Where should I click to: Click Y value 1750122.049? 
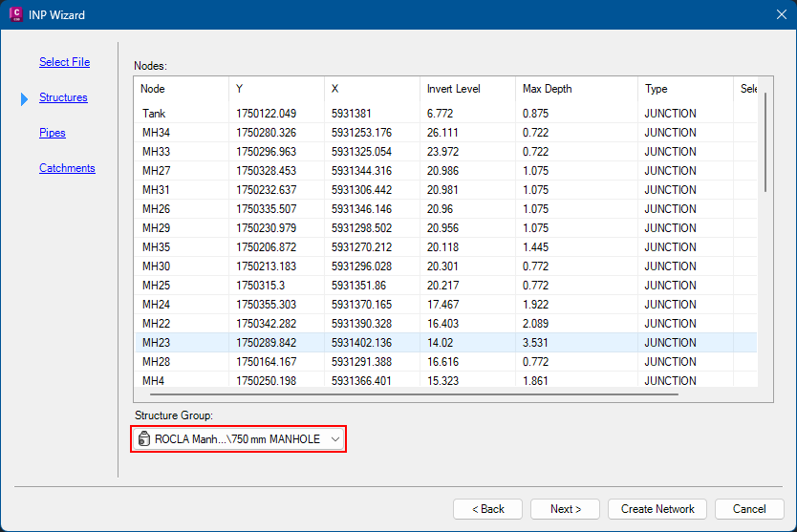point(266,114)
